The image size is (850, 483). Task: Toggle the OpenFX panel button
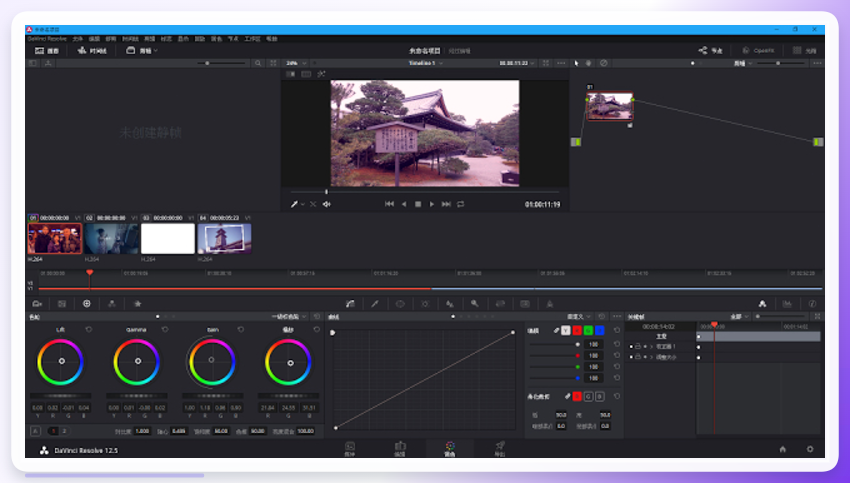point(758,50)
